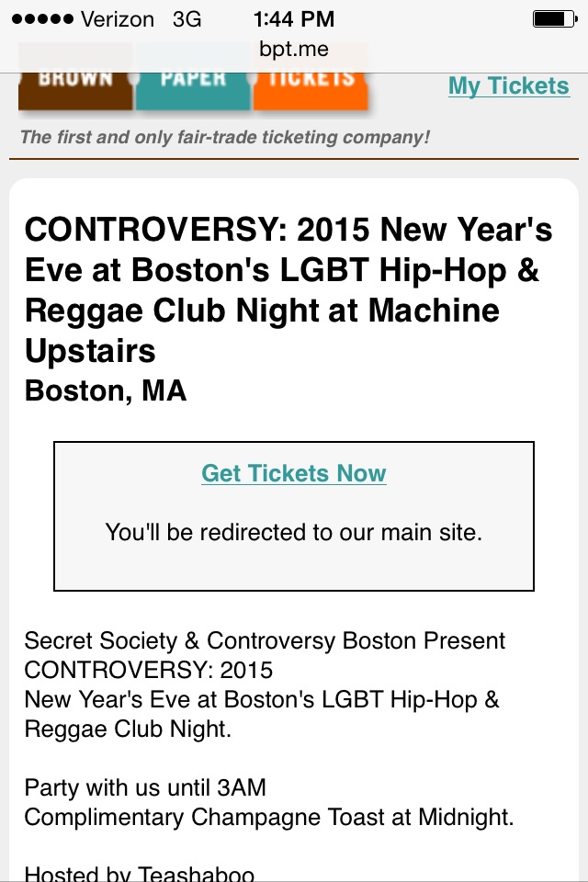
Task: Click the Secret Society & Controversy Boston line
Action: point(265,640)
